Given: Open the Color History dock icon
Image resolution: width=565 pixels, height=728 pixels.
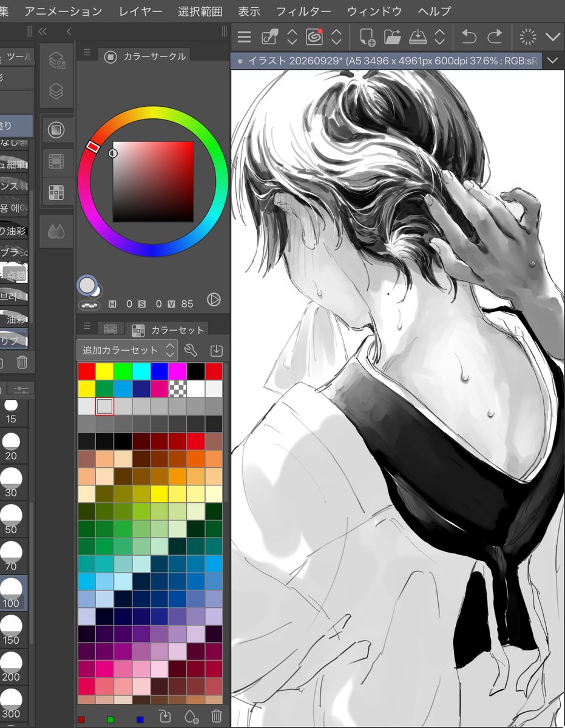Looking at the screenshot, I should pos(56,161).
